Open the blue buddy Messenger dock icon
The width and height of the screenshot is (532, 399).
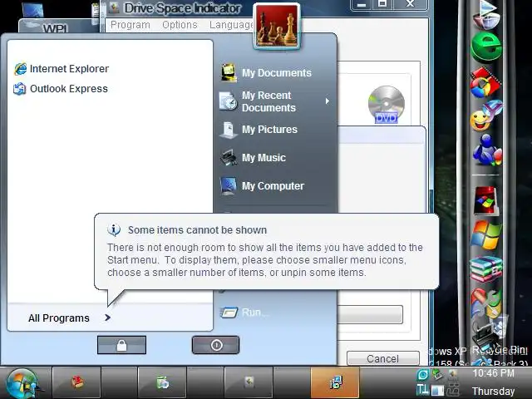point(487,150)
